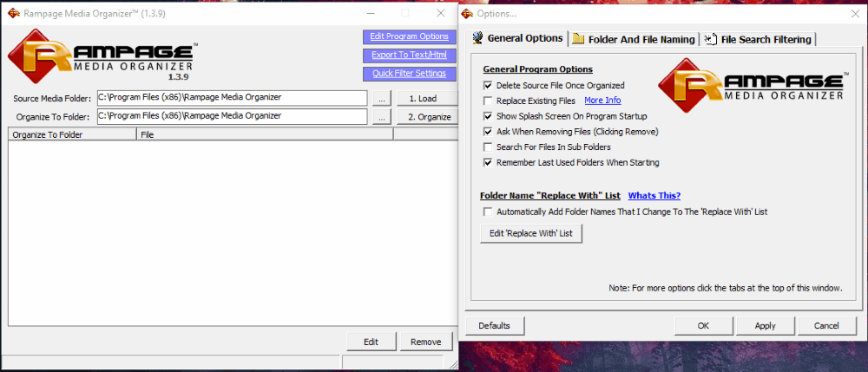Click Edit Program Options button

409,36
